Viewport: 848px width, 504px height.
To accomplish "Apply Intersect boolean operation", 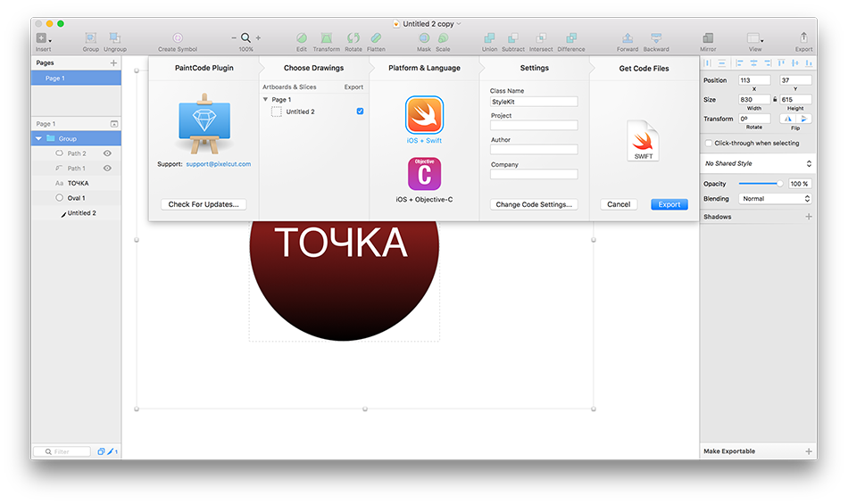I will [x=541, y=37].
